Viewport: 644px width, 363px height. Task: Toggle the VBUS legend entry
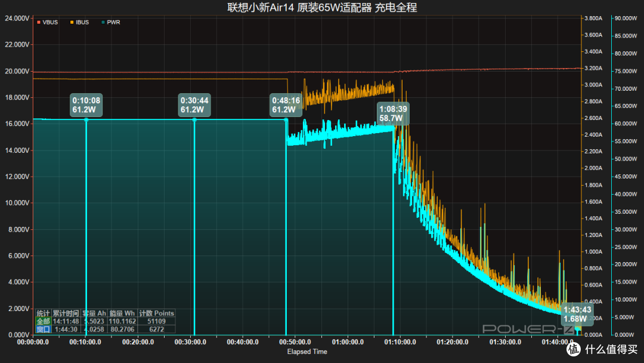pos(47,22)
